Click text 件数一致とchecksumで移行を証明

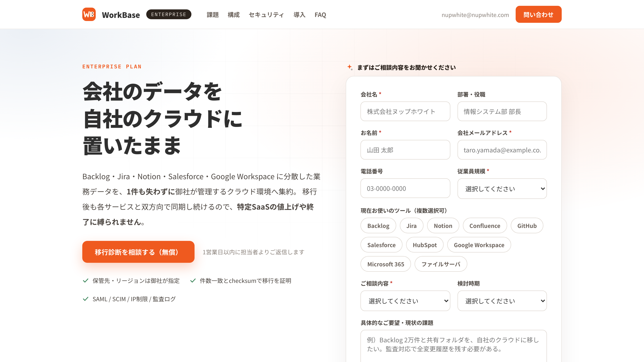pos(245,281)
